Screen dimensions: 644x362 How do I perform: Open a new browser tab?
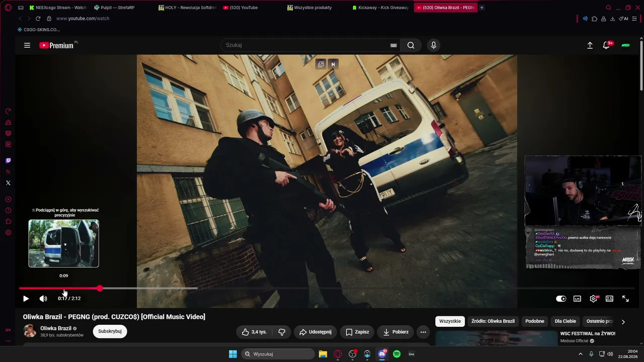coord(481,8)
